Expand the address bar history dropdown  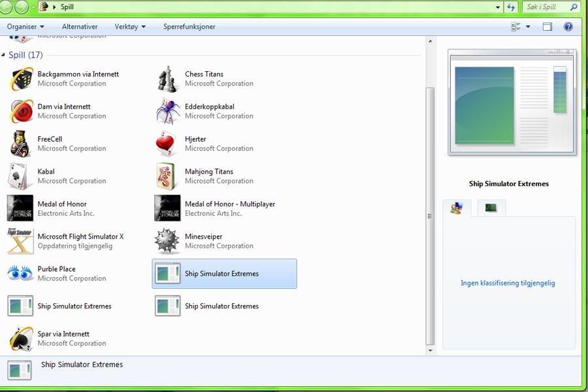(x=498, y=7)
